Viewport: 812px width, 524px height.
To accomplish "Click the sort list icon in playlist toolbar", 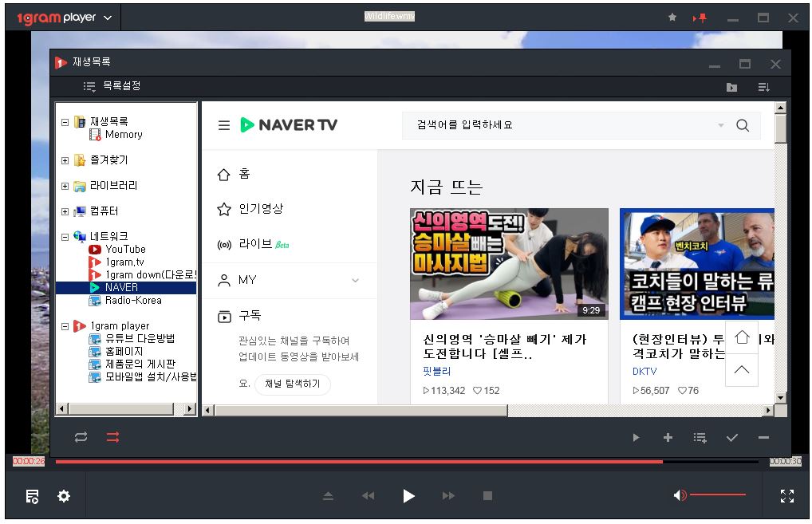I will pyautogui.click(x=764, y=87).
